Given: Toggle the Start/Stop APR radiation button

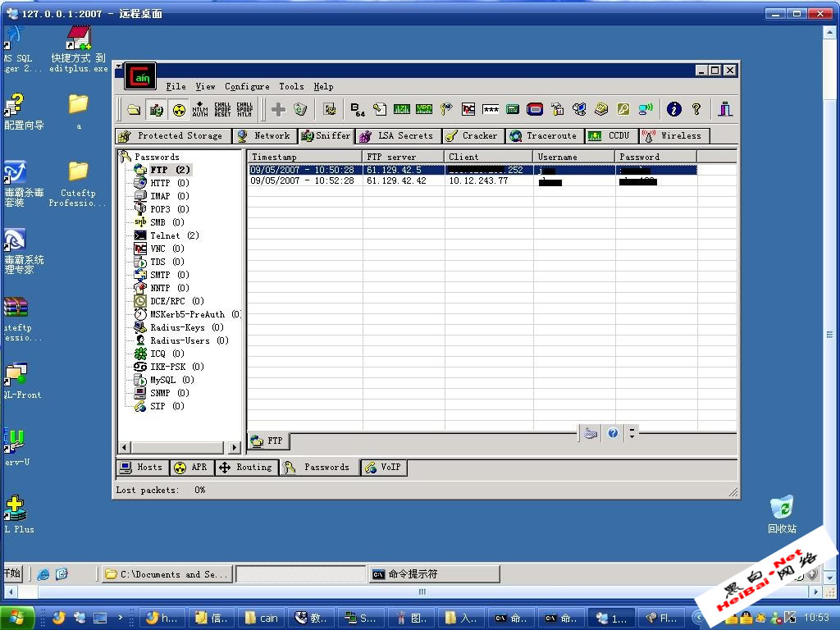Looking at the screenshot, I should pos(179,110).
